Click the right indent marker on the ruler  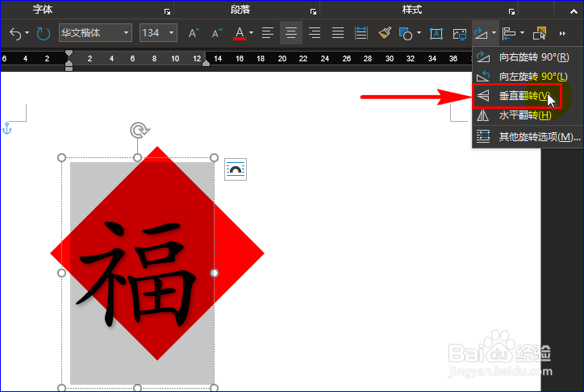(x=206, y=63)
